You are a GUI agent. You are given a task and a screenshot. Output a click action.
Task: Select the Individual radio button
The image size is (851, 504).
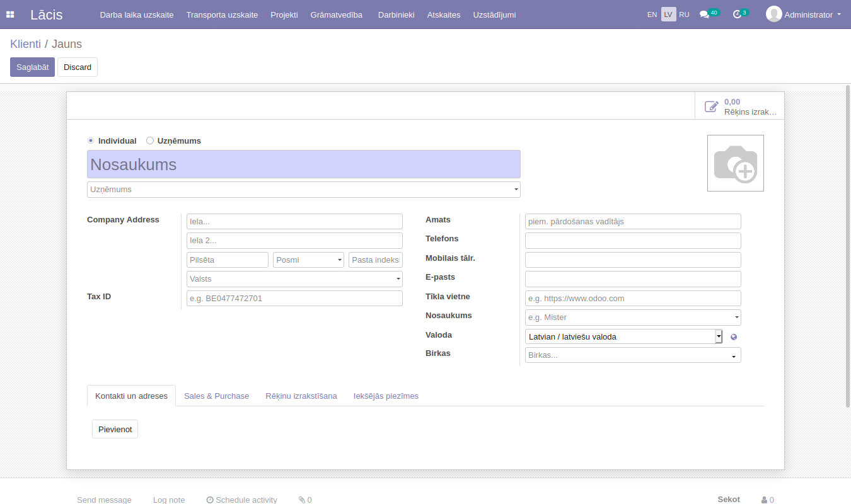91,140
